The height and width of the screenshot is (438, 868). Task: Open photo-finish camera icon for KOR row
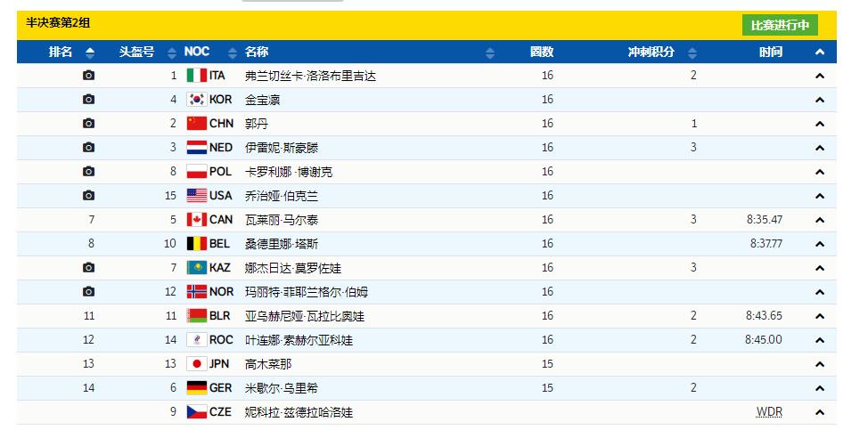[88, 100]
